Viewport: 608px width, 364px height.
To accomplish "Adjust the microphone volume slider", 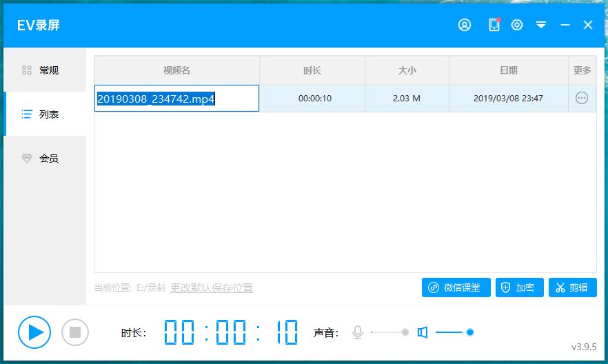I will point(389,332).
